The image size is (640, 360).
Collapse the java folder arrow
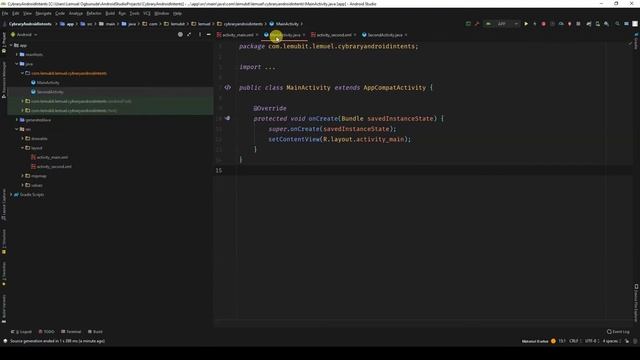pyautogui.click(x=17, y=64)
